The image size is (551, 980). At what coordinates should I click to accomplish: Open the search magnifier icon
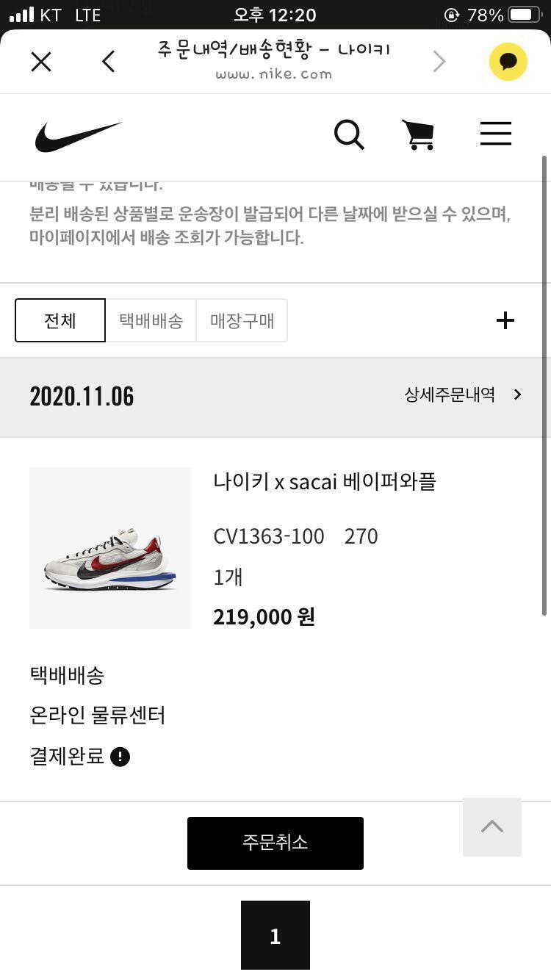click(349, 135)
